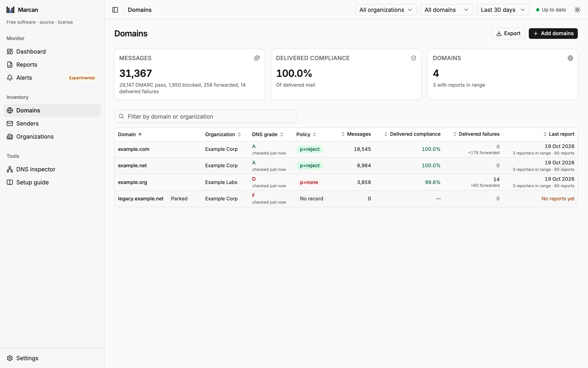
Task: Click the search magnifier icon in filter
Action: [121, 116]
